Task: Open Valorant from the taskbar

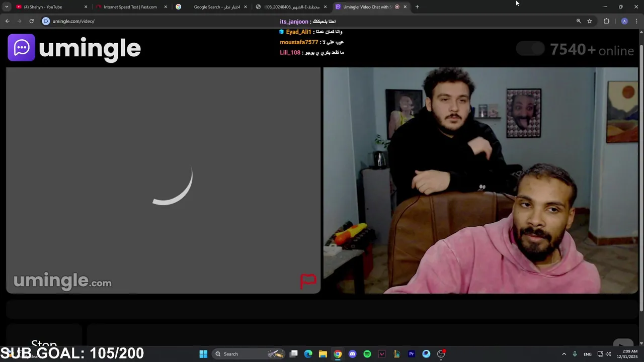Action: (x=382, y=354)
